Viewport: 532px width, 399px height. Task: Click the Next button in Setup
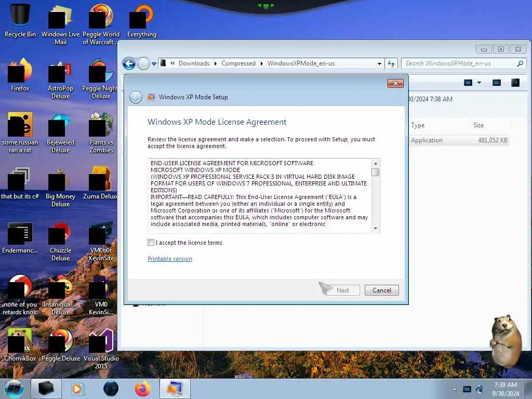tap(343, 290)
